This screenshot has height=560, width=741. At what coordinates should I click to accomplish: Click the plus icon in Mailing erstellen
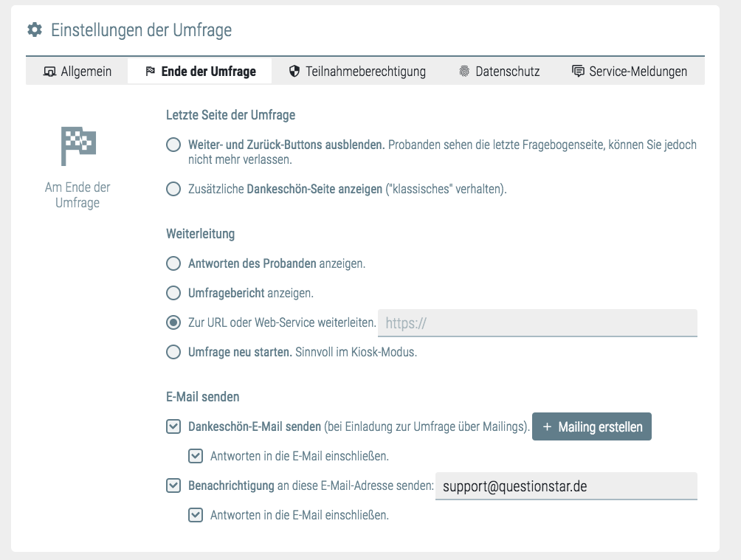pyautogui.click(x=547, y=426)
